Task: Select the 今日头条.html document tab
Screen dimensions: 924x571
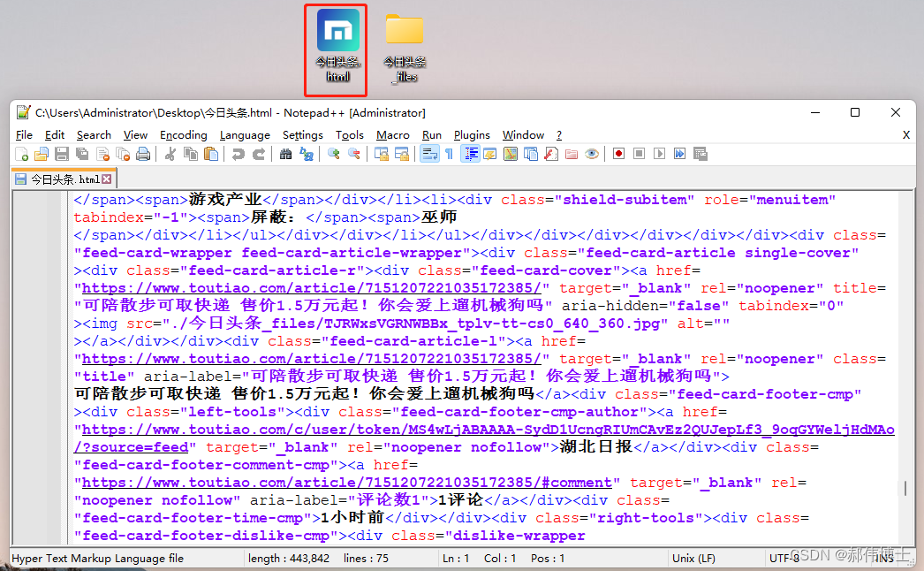Action: (64, 179)
